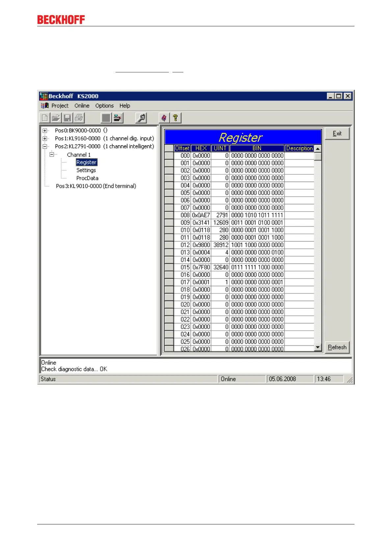Click HEX value 0x9800
392x554 pixels.
click(x=201, y=245)
